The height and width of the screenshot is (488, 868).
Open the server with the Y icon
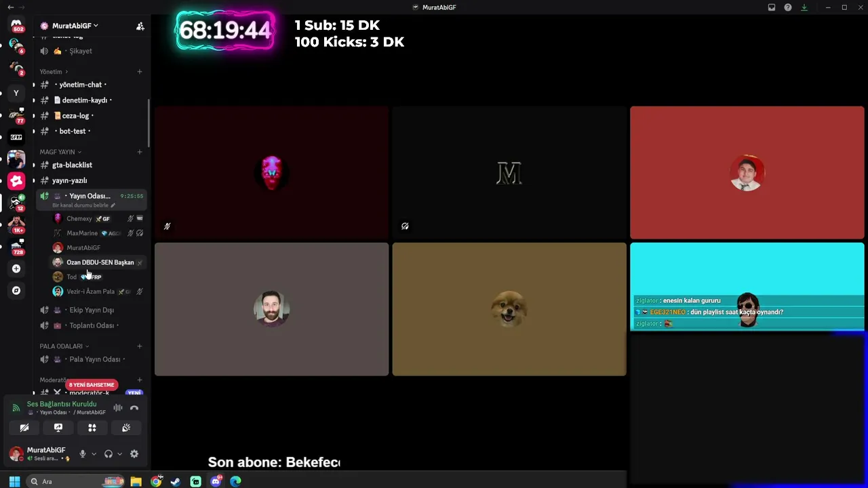coord(16,93)
